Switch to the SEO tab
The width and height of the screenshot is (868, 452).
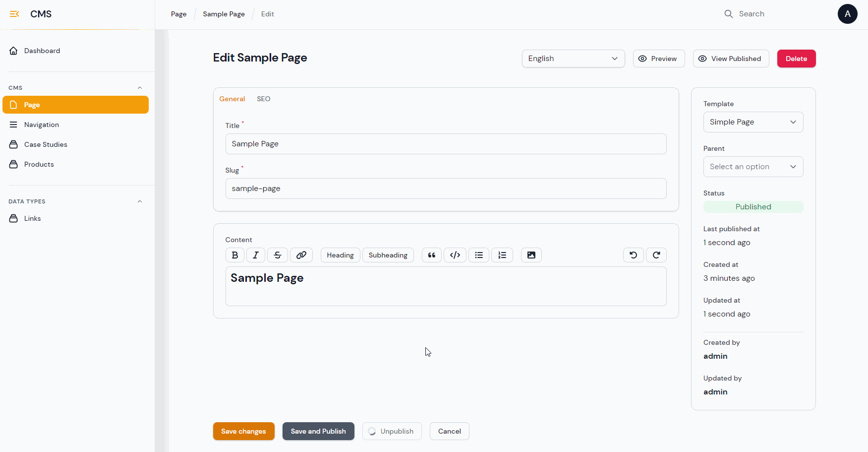[x=264, y=99]
